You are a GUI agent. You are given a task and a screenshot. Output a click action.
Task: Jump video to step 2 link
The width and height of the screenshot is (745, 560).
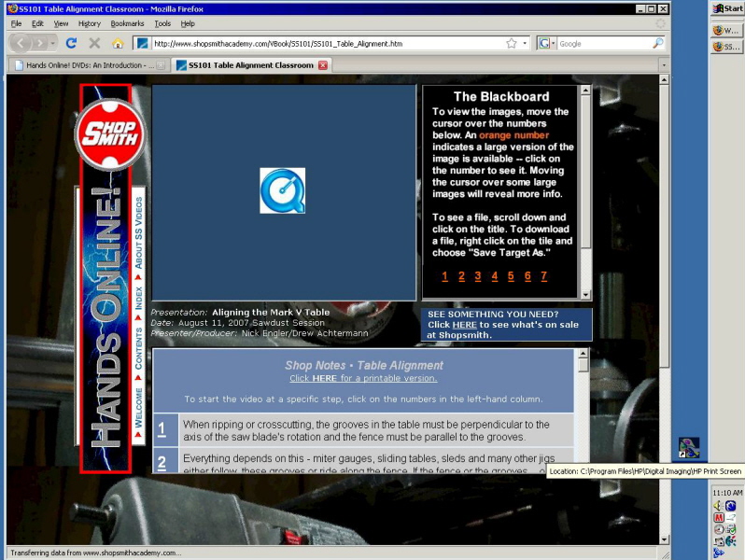coord(162,462)
